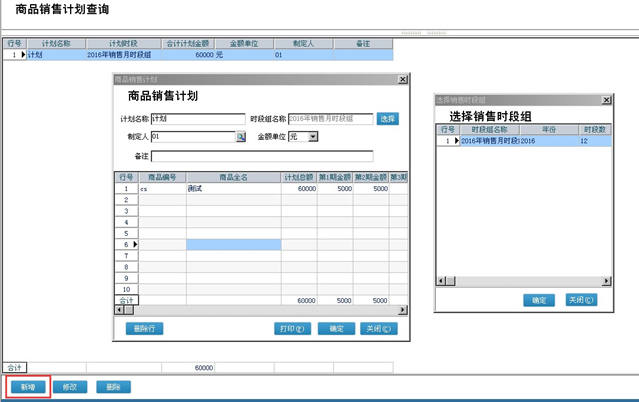Confirm period group selection with 确定
This screenshot has width=639, height=402.
coord(539,300)
